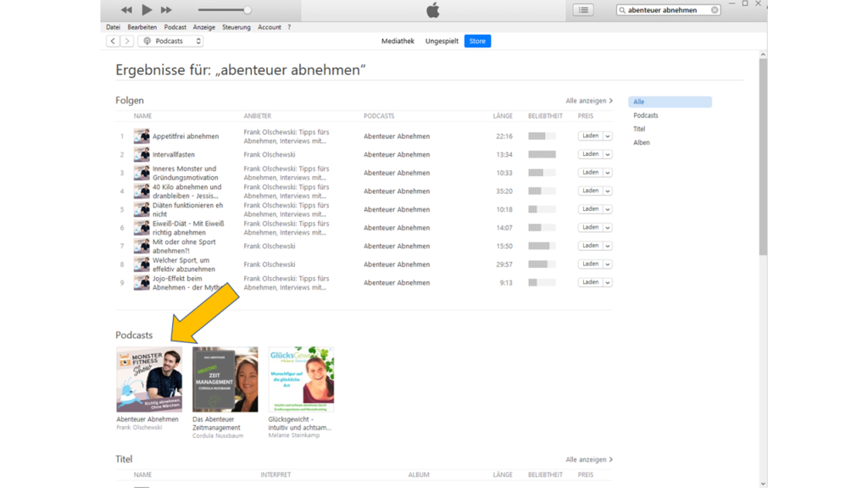Open the ? help menu
The width and height of the screenshot is (868, 488).
click(289, 27)
